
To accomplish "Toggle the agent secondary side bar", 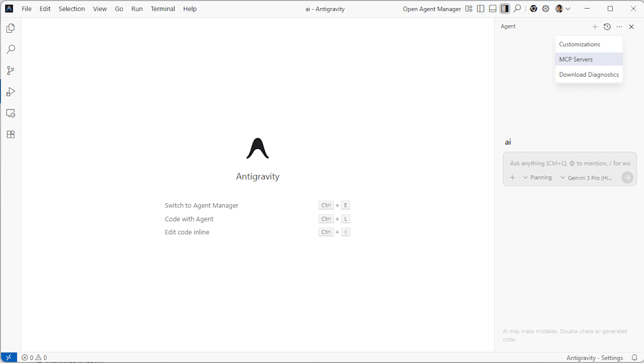I will (504, 9).
